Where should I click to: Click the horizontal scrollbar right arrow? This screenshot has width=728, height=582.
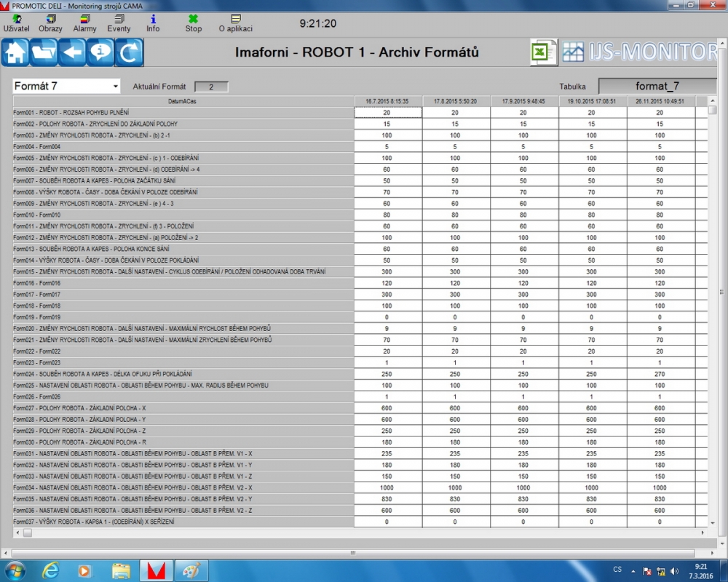pos(703,533)
